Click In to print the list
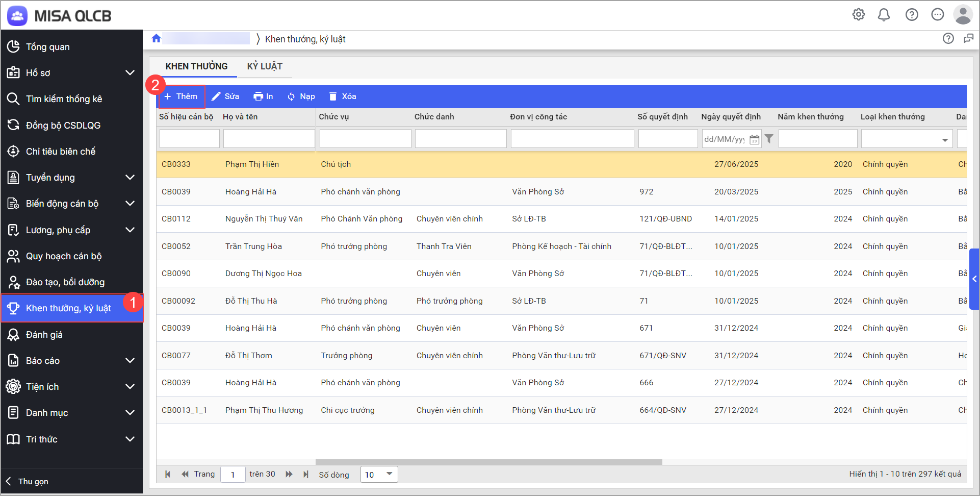 pos(263,96)
